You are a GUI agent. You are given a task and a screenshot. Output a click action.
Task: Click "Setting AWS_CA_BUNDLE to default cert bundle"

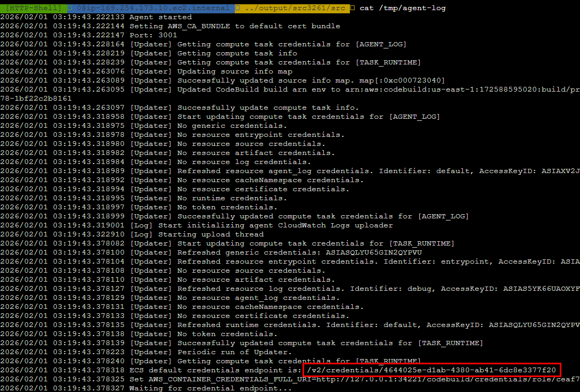coord(234,26)
